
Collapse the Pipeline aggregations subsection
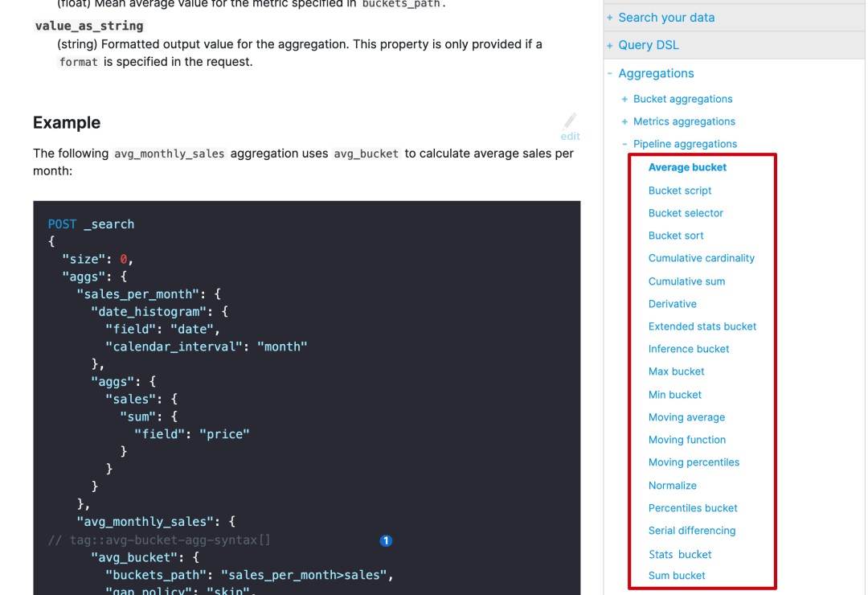point(684,144)
